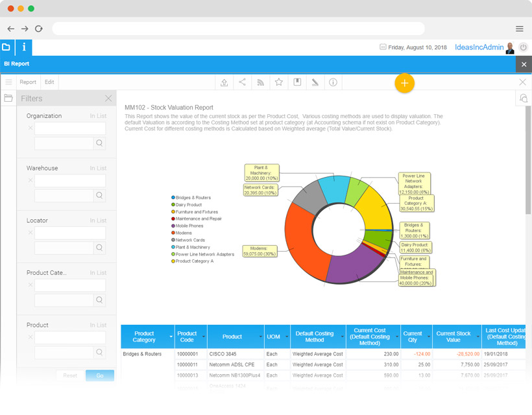Open the Edit menu
Image resolution: width=532 pixels, height=415 pixels.
49,82
